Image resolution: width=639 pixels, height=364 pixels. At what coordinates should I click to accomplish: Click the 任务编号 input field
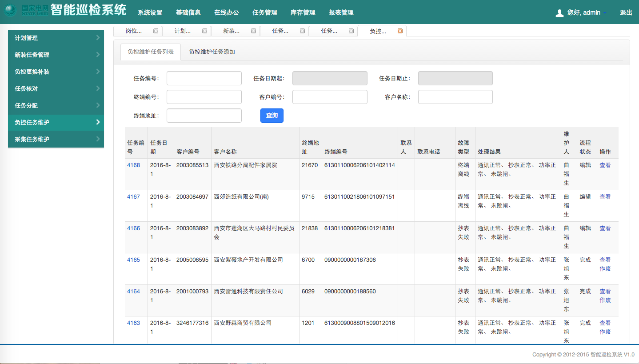[x=204, y=78]
